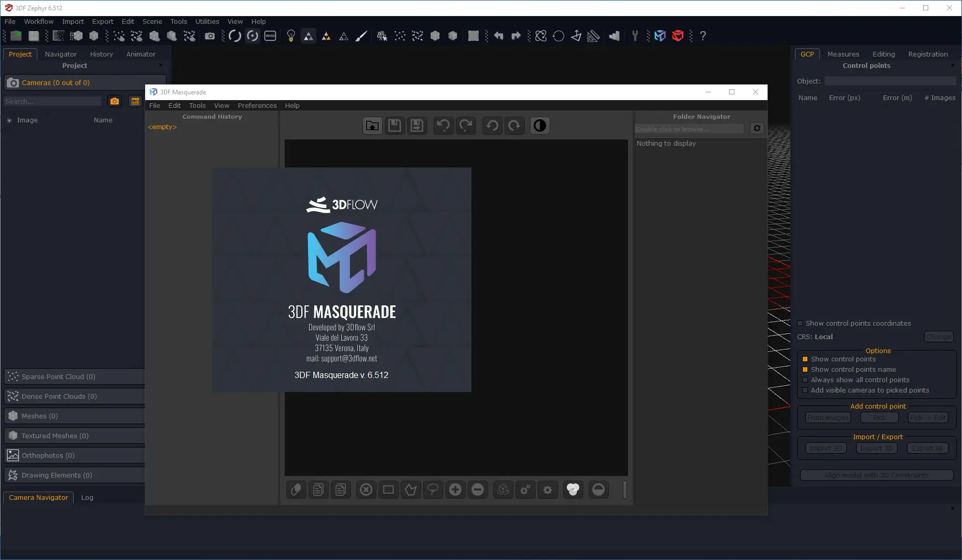Enable Always show all control points
This screenshot has width=962, height=560.
(805, 380)
